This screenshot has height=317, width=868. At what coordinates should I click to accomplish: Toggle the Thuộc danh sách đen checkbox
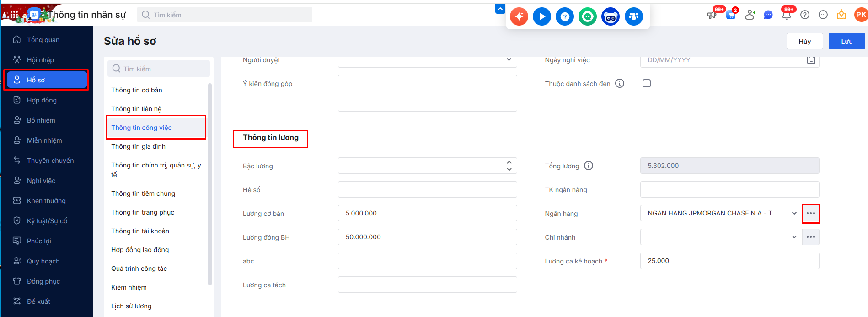click(647, 83)
